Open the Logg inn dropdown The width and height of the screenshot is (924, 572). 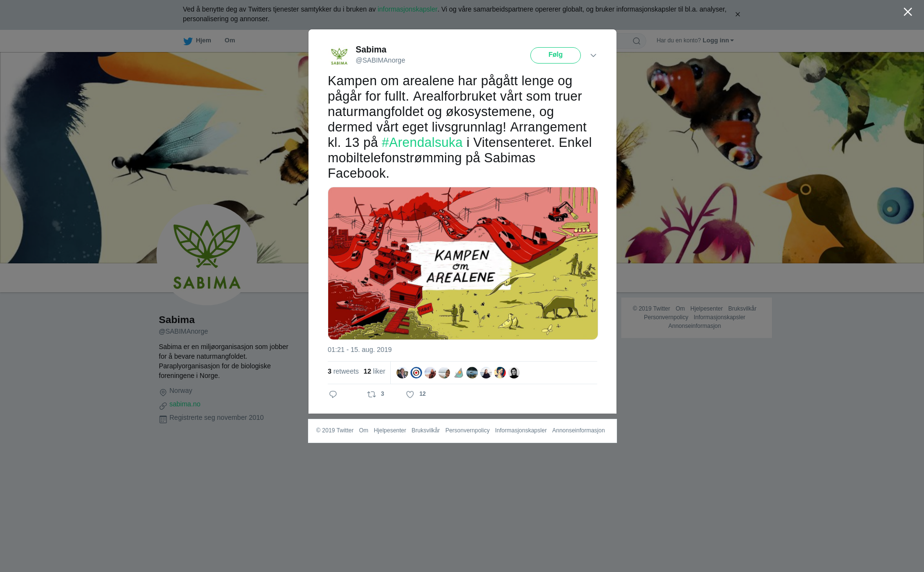718,40
